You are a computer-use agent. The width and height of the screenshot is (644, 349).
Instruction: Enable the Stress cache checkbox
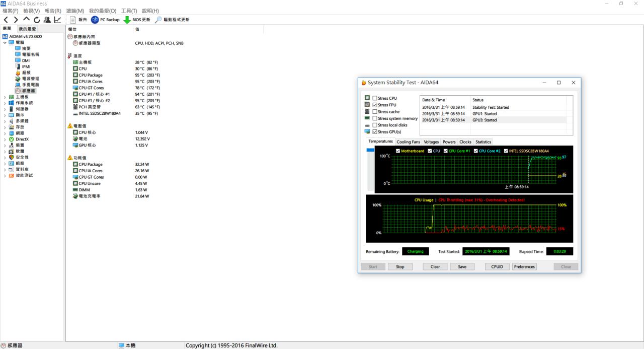(374, 112)
